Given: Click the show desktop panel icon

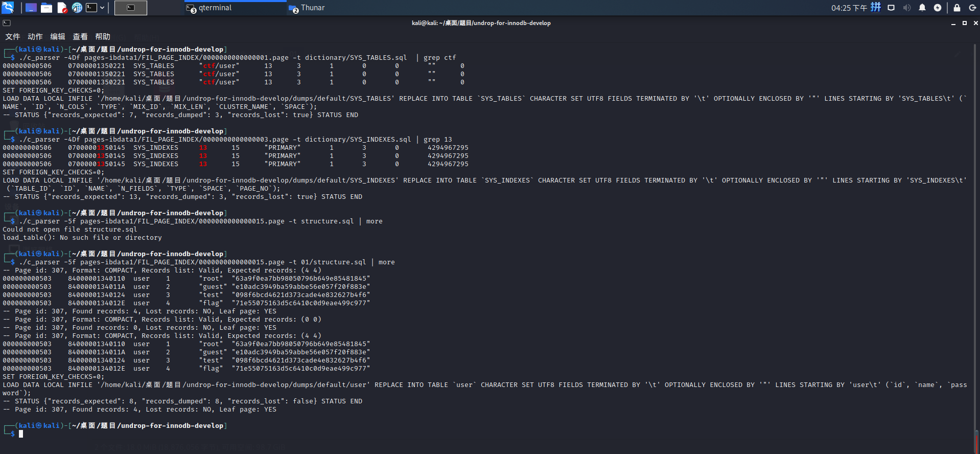Looking at the screenshot, I should [31, 8].
